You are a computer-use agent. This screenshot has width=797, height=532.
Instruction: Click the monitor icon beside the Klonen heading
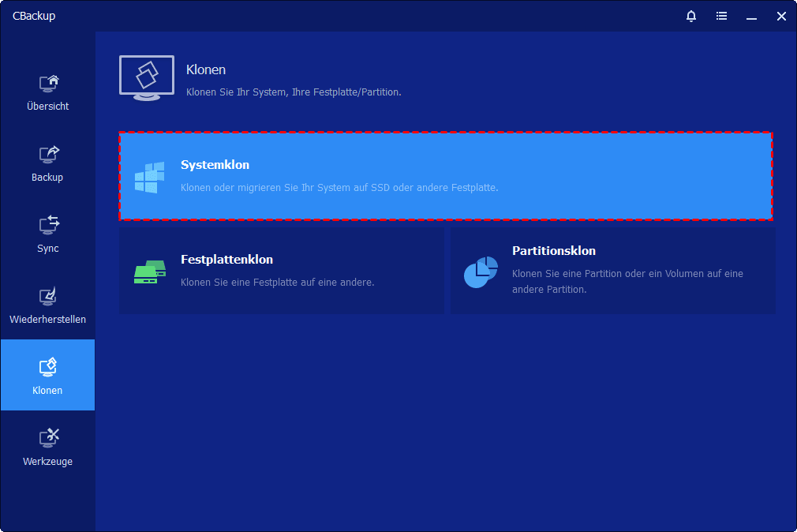coord(147,78)
